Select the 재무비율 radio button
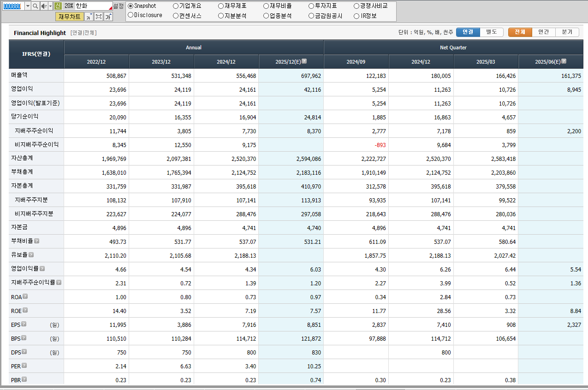 [266, 6]
